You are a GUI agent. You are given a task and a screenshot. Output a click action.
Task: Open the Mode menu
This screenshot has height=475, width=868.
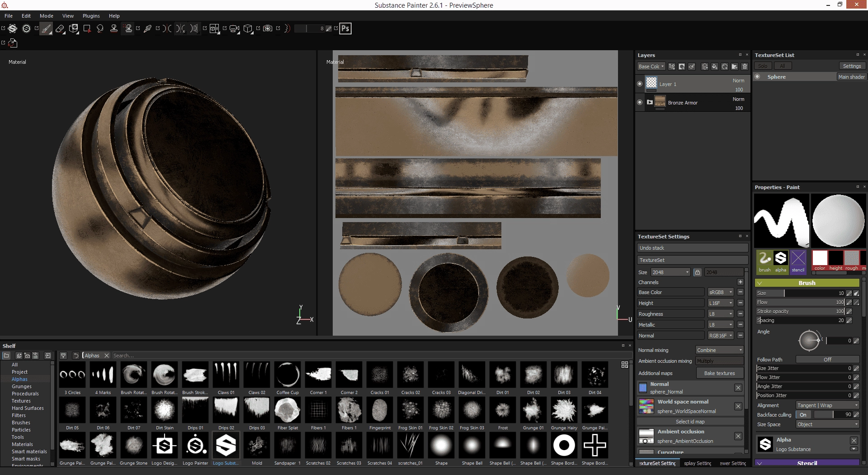[x=47, y=16]
